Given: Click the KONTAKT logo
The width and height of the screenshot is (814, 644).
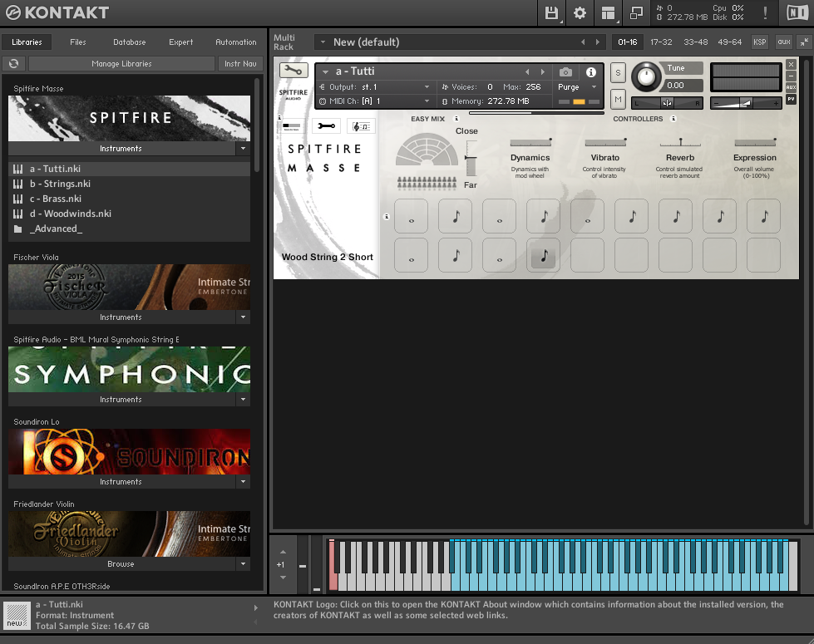Looking at the screenshot, I should click(x=57, y=12).
